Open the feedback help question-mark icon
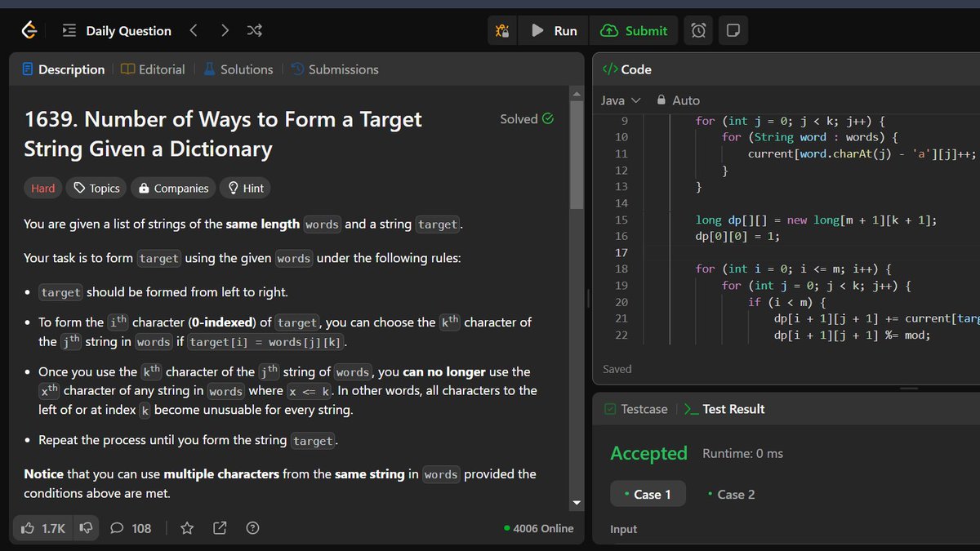980x551 pixels. click(x=253, y=528)
